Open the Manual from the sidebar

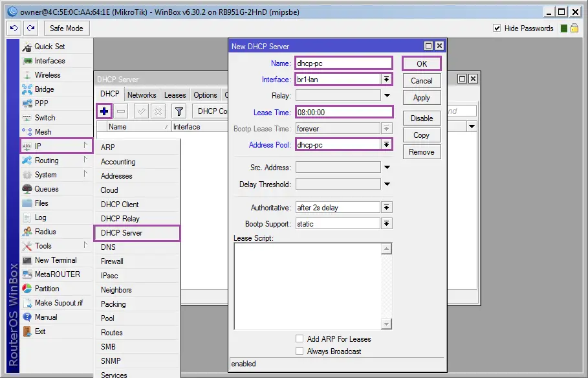click(x=56, y=318)
